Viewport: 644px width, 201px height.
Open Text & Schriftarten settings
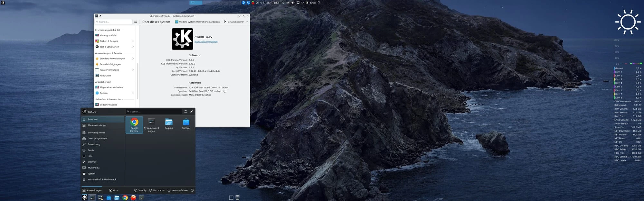click(x=115, y=47)
